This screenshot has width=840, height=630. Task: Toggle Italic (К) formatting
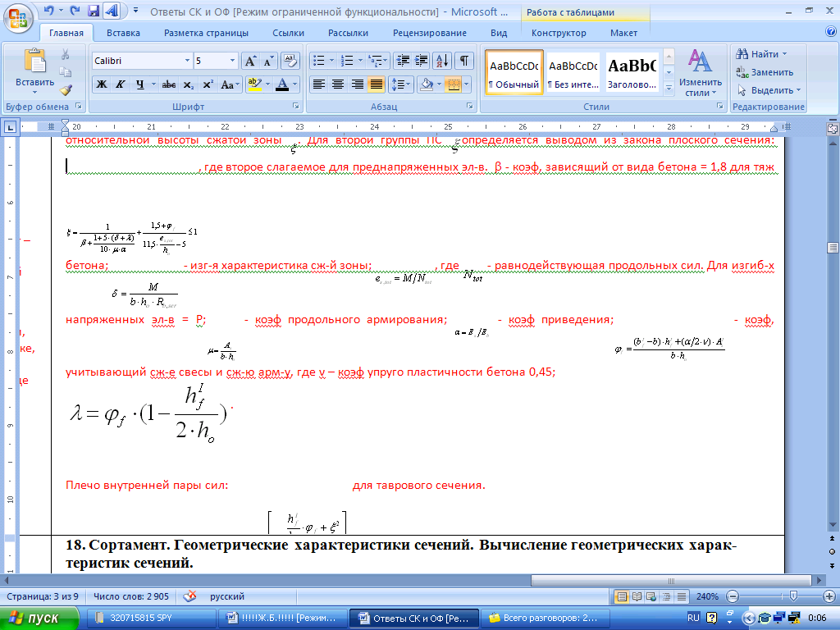tap(120, 84)
